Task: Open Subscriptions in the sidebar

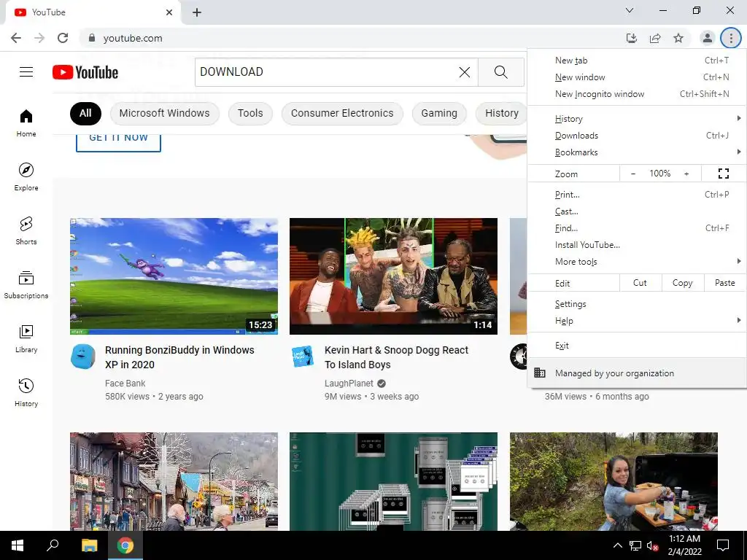Action: 26,284
